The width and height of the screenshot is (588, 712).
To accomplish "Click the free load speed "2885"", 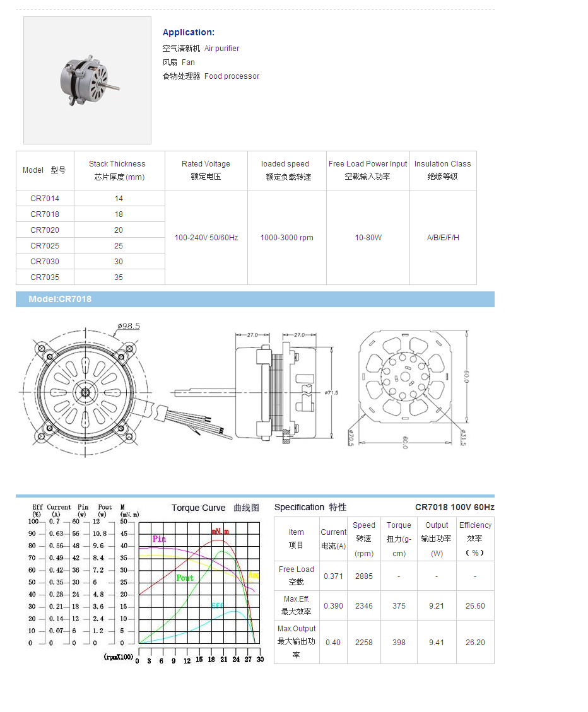I will click(x=364, y=576).
